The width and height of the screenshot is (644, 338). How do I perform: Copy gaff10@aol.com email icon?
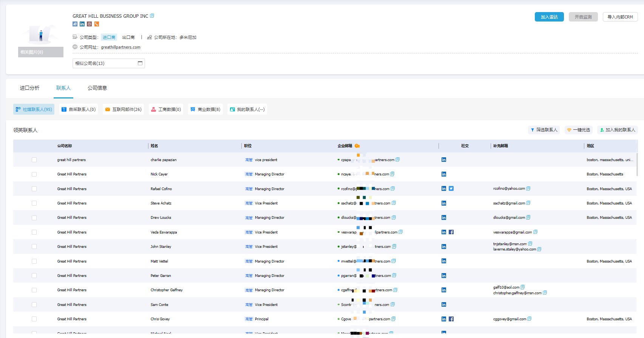(522, 287)
